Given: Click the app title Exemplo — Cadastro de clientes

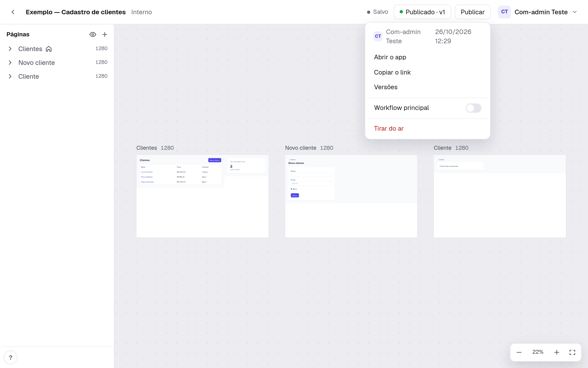Looking at the screenshot, I should (x=76, y=12).
